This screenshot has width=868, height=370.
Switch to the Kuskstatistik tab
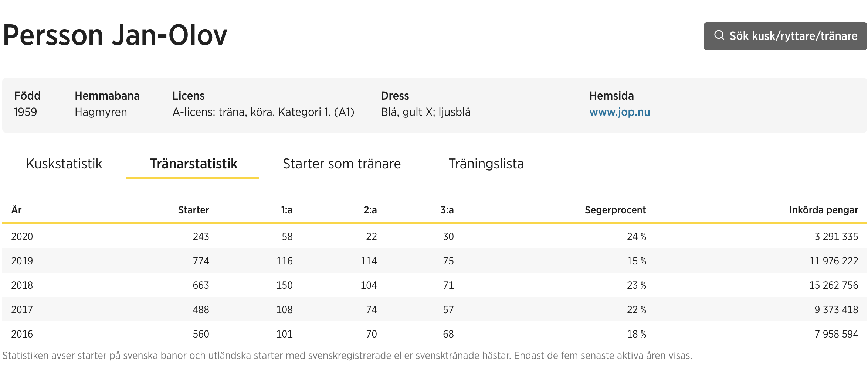pyautogui.click(x=64, y=164)
